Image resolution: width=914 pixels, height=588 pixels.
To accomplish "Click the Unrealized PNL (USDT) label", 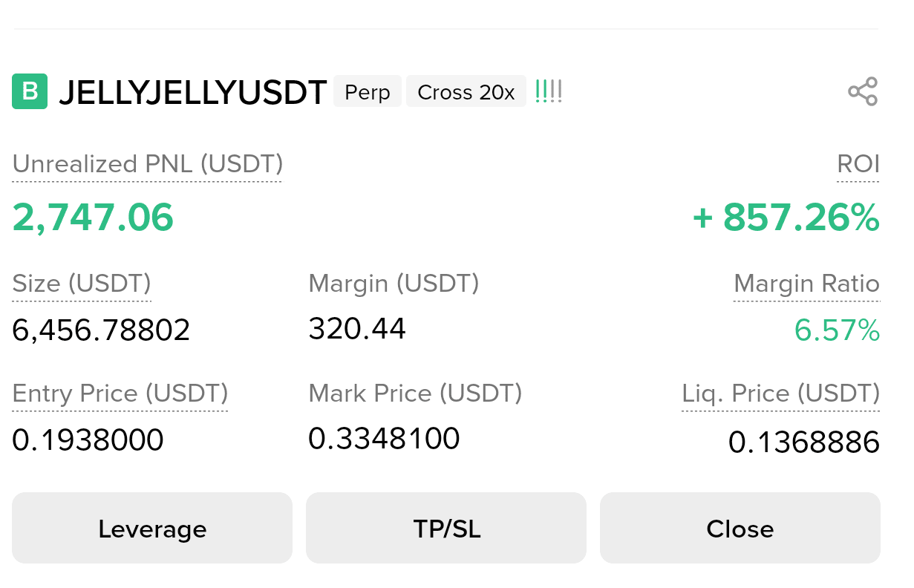I will click(x=148, y=164).
